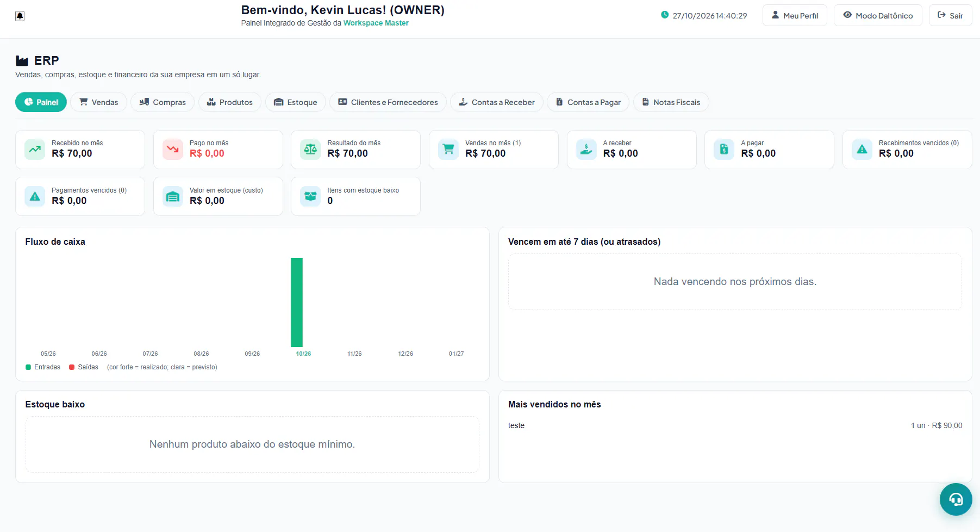980x532 pixels.
Task: Open the Contas a Receber tab
Action: point(497,102)
